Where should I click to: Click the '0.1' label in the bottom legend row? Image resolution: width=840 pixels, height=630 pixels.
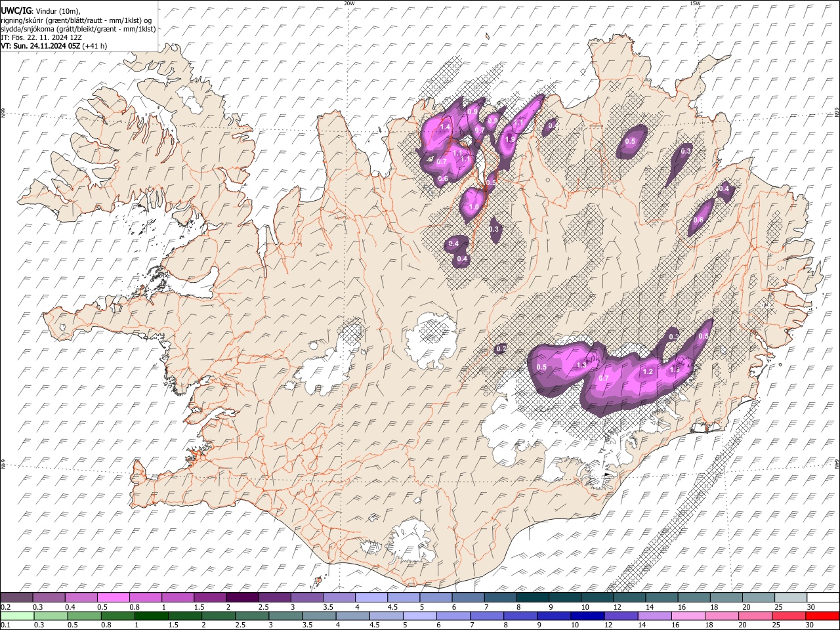point(6,625)
